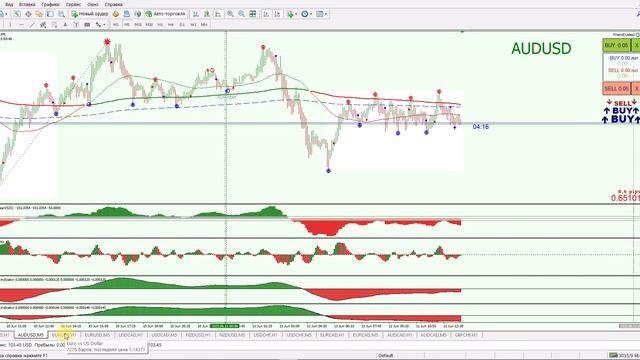Launch MetaEditor with the yellow diamond icon
Screen dimensions: 640x360
click(116, 14)
